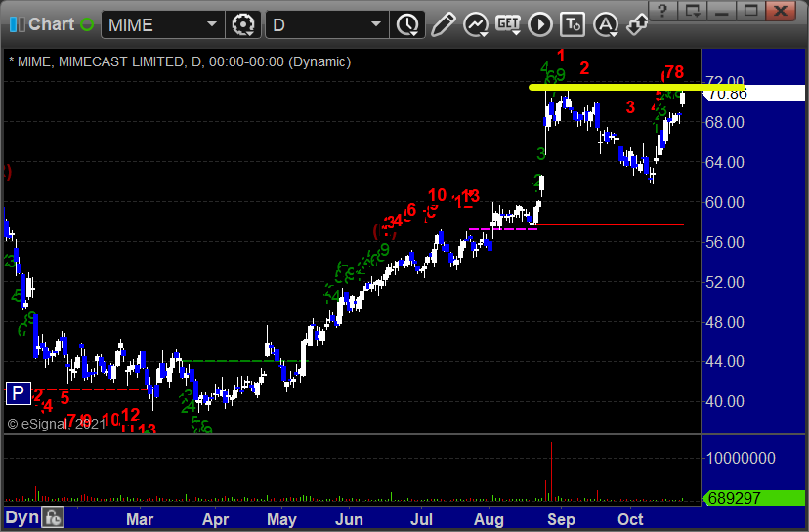Click the 68.00 price axis label
This screenshot has width=809, height=532.
pyautogui.click(x=724, y=122)
